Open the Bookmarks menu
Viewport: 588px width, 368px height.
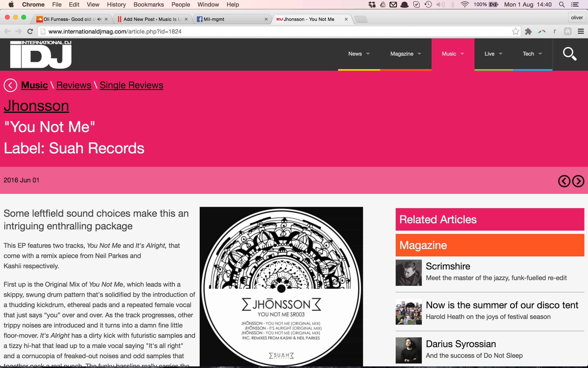[148, 4]
